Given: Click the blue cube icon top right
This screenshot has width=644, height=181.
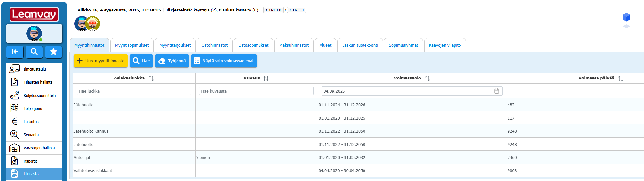Looking at the screenshot, I should (626, 17).
